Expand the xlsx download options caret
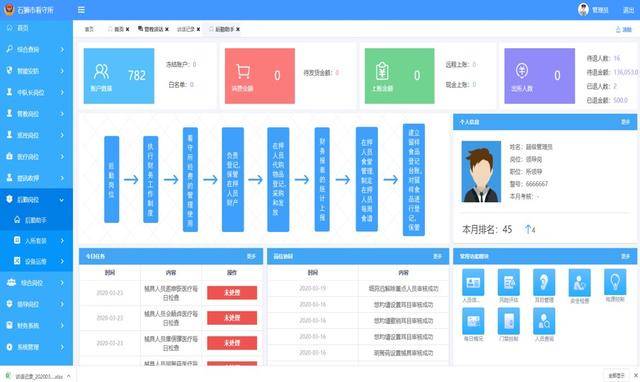Viewport: 640px width, 382px height. pyautogui.click(x=69, y=376)
